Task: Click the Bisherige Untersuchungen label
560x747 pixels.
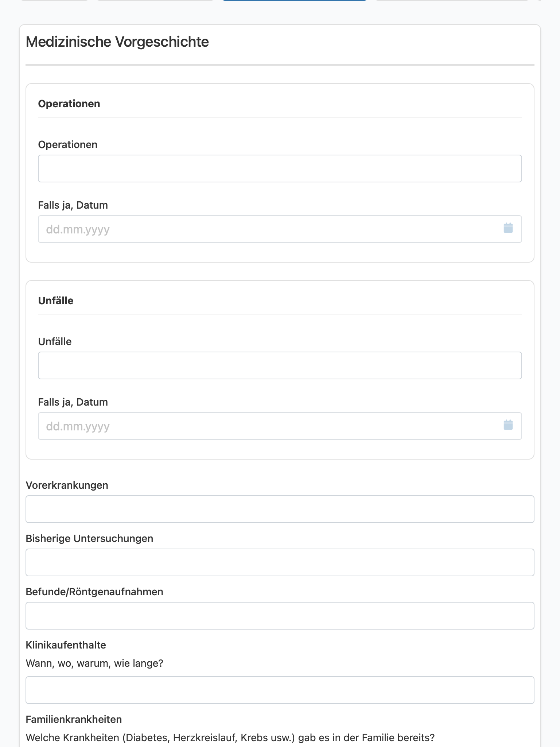Action: (x=89, y=538)
